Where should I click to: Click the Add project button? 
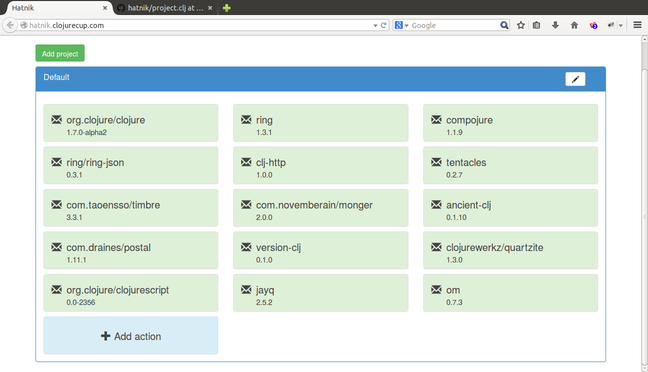pyautogui.click(x=60, y=53)
